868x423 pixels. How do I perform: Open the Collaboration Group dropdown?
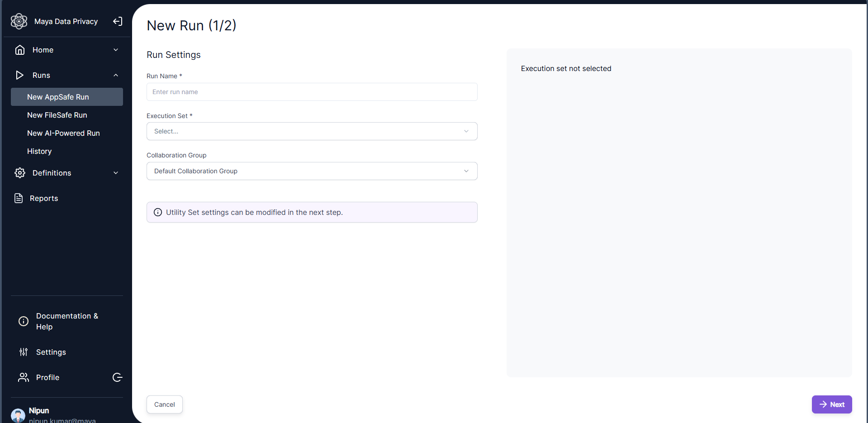point(312,171)
